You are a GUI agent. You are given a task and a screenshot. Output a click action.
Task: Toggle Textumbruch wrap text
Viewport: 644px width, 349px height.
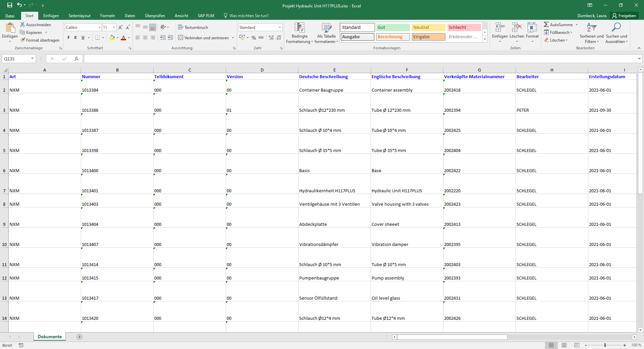pyautogui.click(x=193, y=27)
